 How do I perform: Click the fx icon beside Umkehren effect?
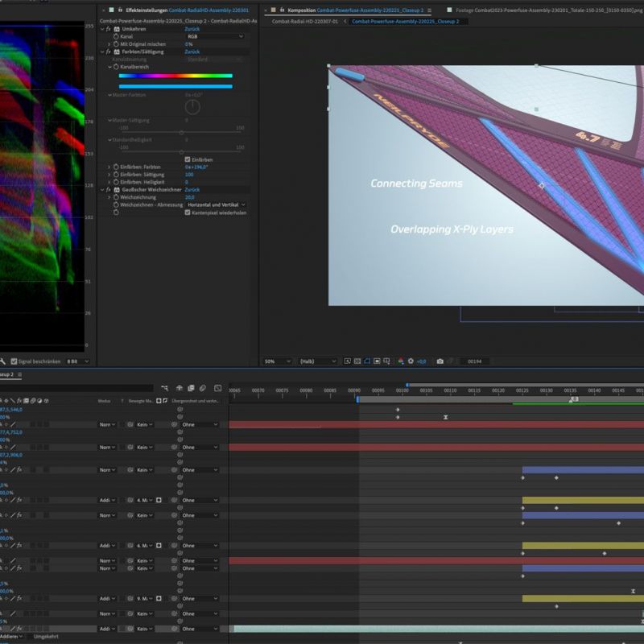tap(109, 29)
